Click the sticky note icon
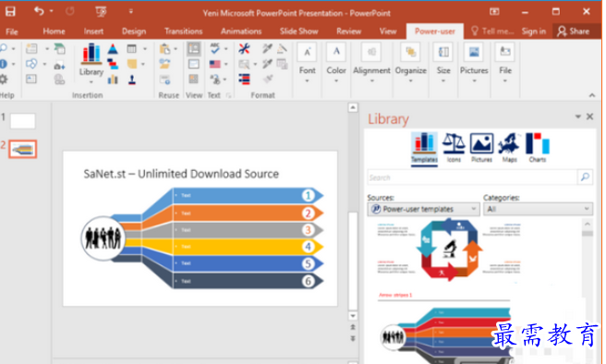Screen dimensions: 606x364 coord(132,64)
